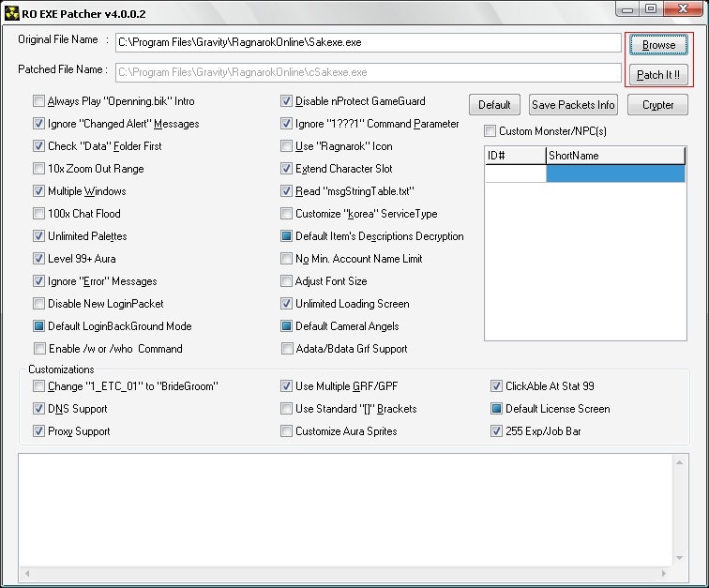Image resolution: width=709 pixels, height=588 pixels.
Task: Toggle the Proxy Support checkbox
Action: [x=39, y=431]
